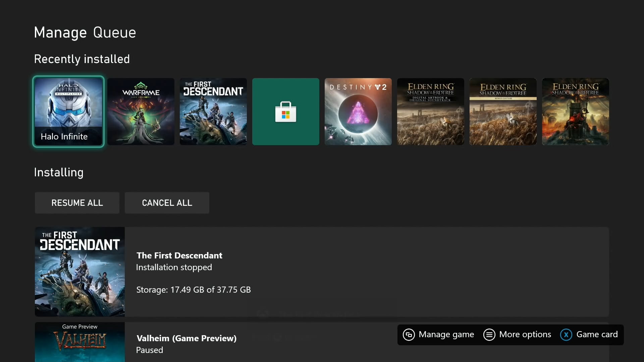644x362 pixels.
Task: Click the More options menu-button icon
Action: [x=489, y=335]
